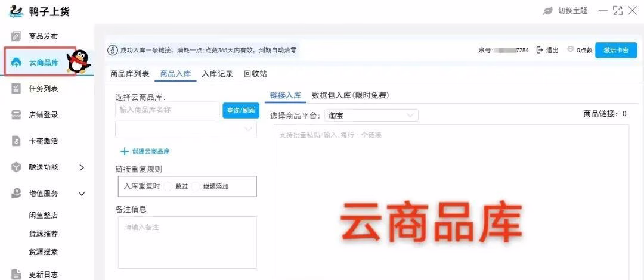
Task: Expand the 赠送功能 submenu
Action: (82, 167)
